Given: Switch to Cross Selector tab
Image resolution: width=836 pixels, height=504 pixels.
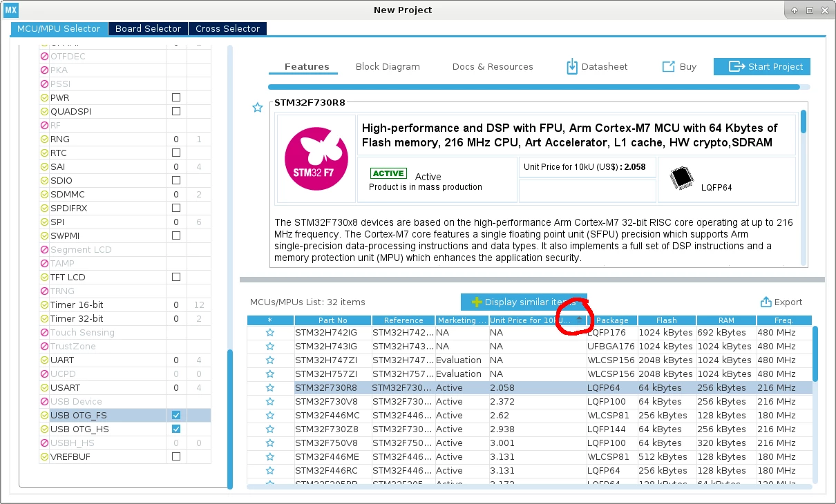Looking at the screenshot, I should click(227, 28).
